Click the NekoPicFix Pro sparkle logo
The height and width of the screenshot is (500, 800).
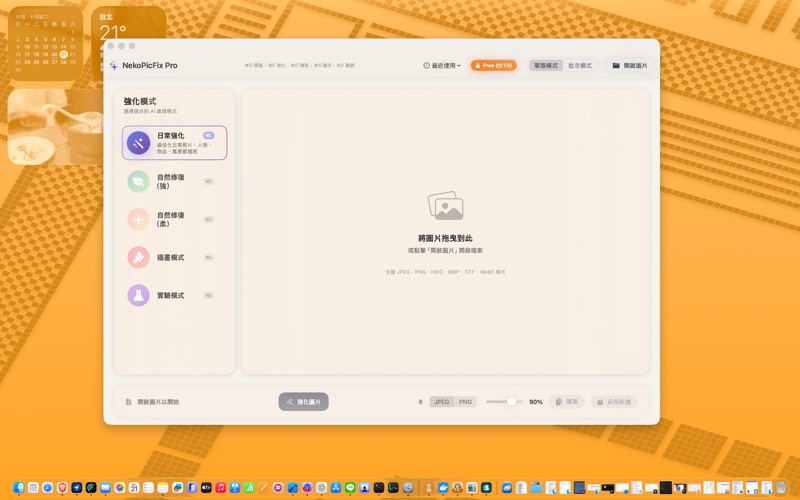(x=114, y=65)
